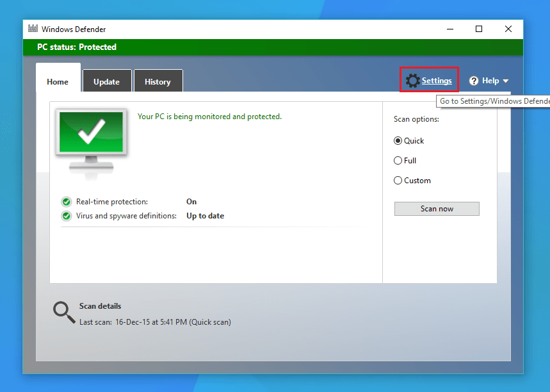Click 'Your PC is being monitored and protected.' text
The height and width of the screenshot is (392, 550).
210,117
